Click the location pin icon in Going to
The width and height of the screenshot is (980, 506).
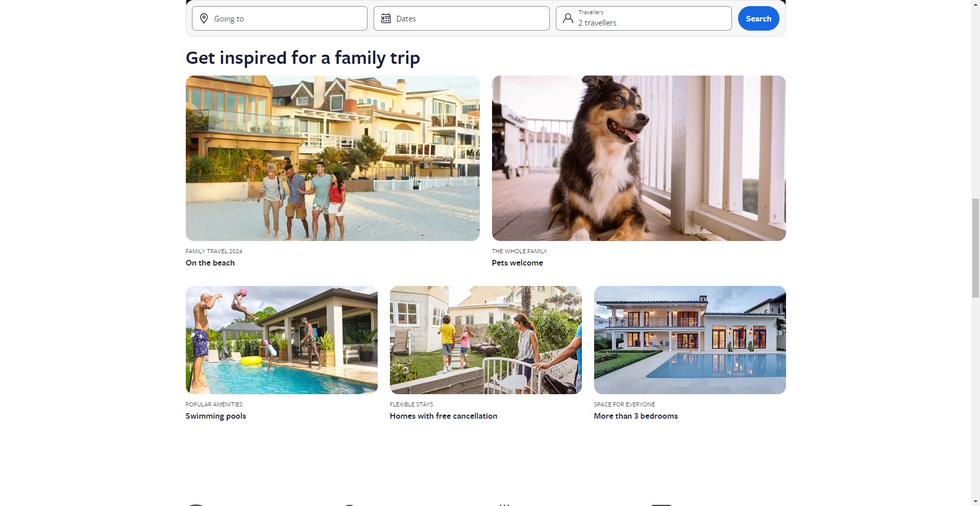click(204, 18)
